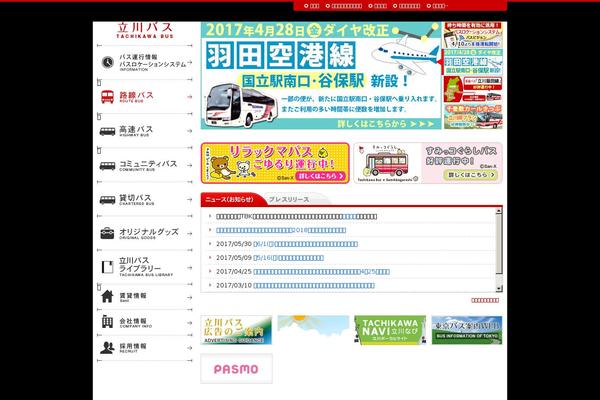Open the 賃貸情報 menu item
Screen dimensions: 600x400
tap(145, 297)
